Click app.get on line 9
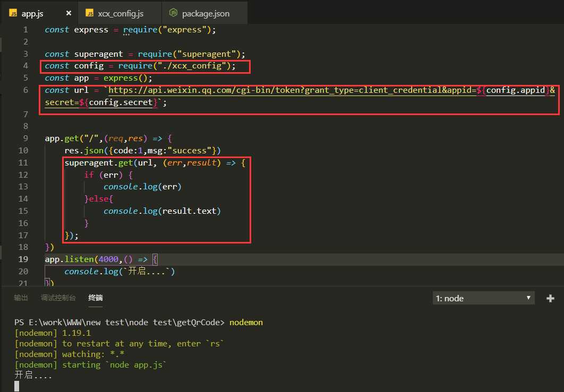This screenshot has width=564, height=392. tap(62, 138)
